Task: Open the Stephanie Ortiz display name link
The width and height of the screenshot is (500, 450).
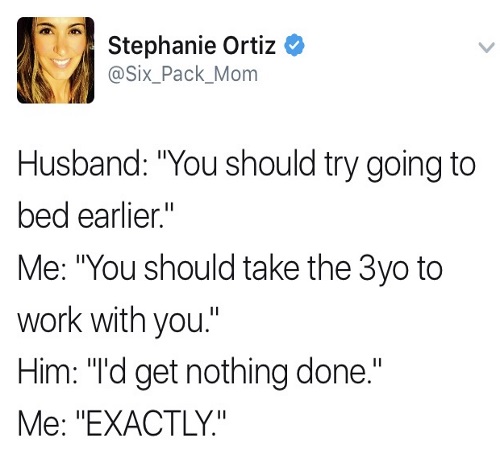Action: 192,46
